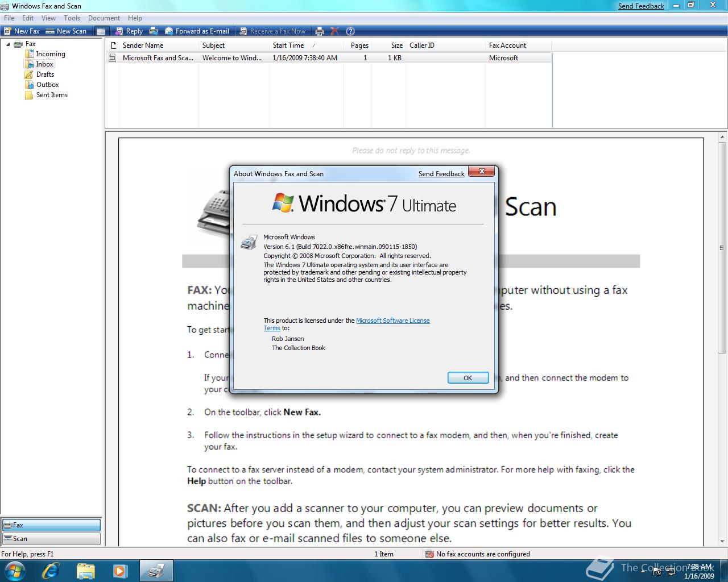728x582 pixels.
Task: Switch to the Scan view button
Action: point(51,539)
